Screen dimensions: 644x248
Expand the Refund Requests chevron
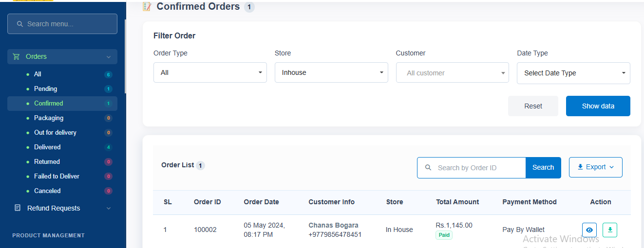(x=108, y=208)
